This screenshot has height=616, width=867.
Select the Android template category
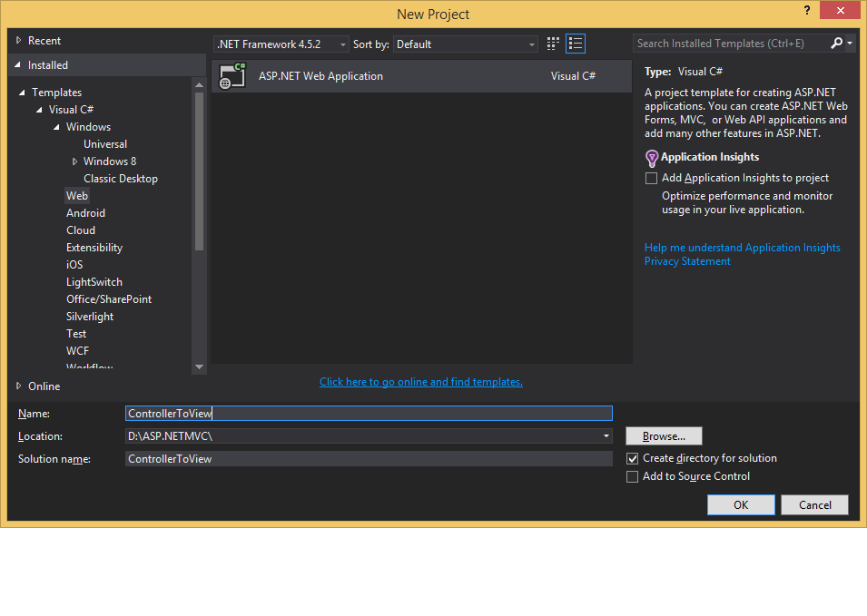(85, 212)
